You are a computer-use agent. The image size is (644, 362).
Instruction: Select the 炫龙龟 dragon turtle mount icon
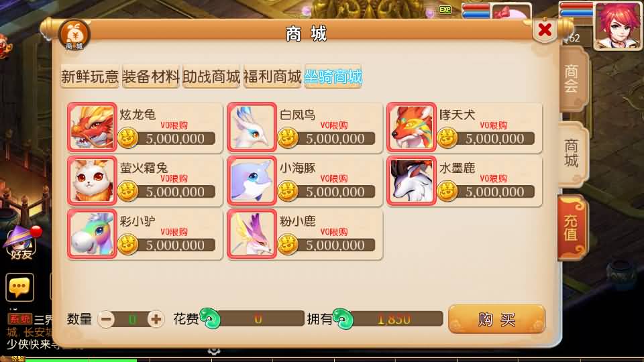click(x=92, y=127)
